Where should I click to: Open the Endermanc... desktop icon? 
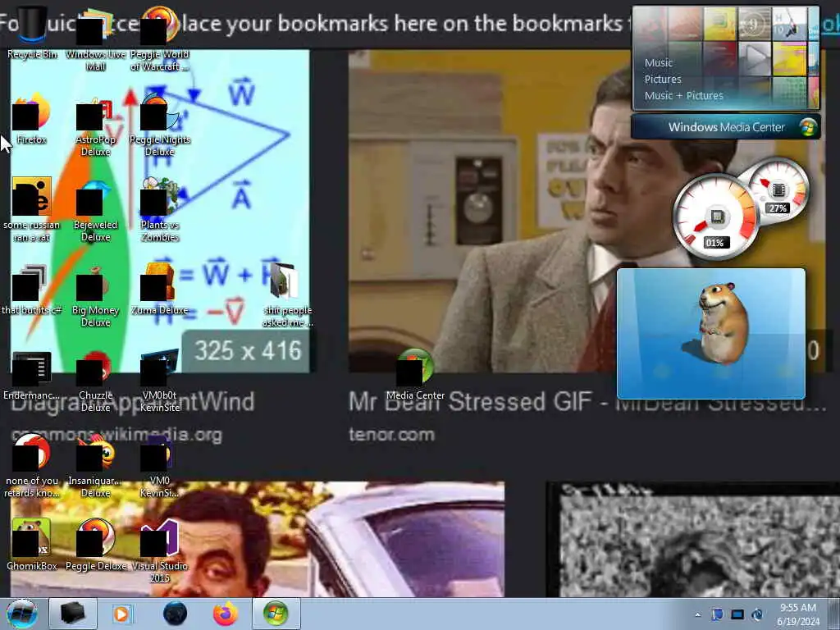(32, 375)
